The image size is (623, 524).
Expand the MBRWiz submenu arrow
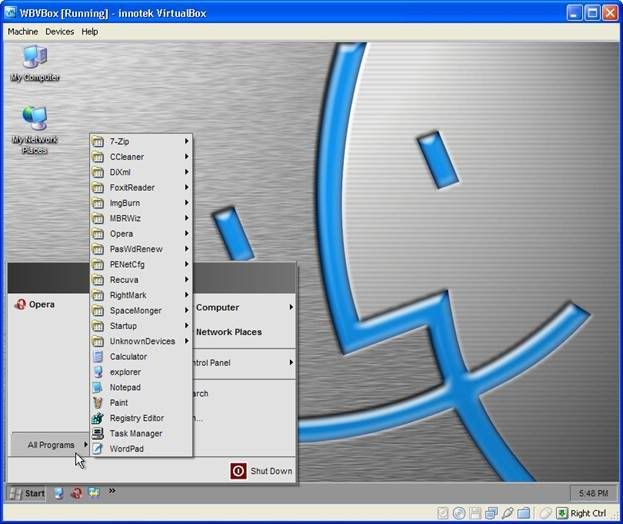(x=186, y=218)
